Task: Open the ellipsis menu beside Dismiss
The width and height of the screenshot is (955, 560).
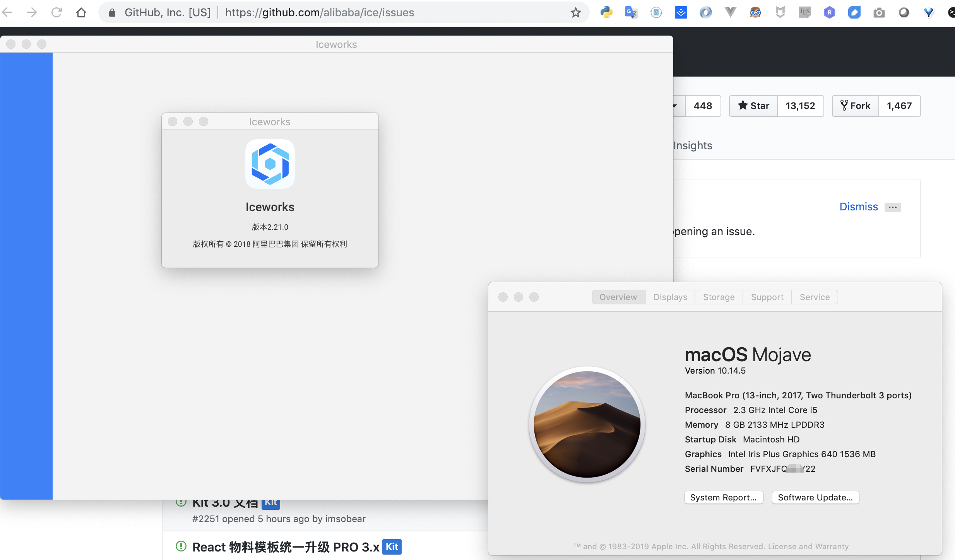Action: [x=892, y=207]
